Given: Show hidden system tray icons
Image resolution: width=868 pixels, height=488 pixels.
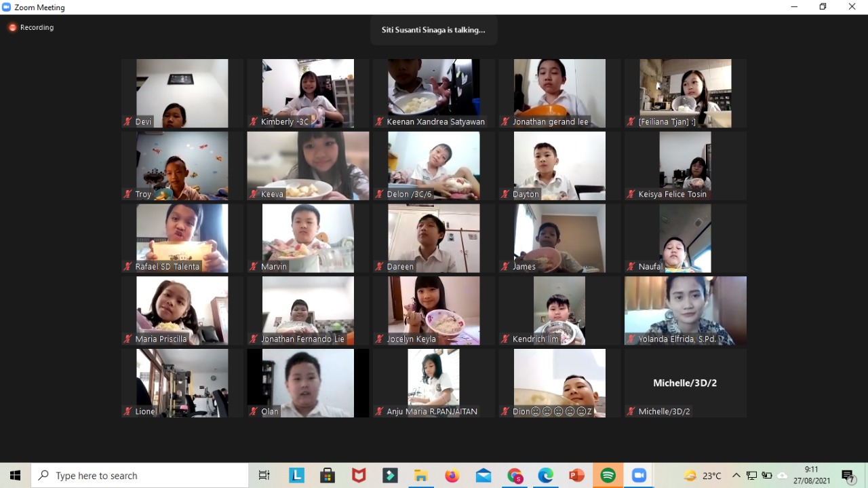Looking at the screenshot, I should [x=736, y=476].
